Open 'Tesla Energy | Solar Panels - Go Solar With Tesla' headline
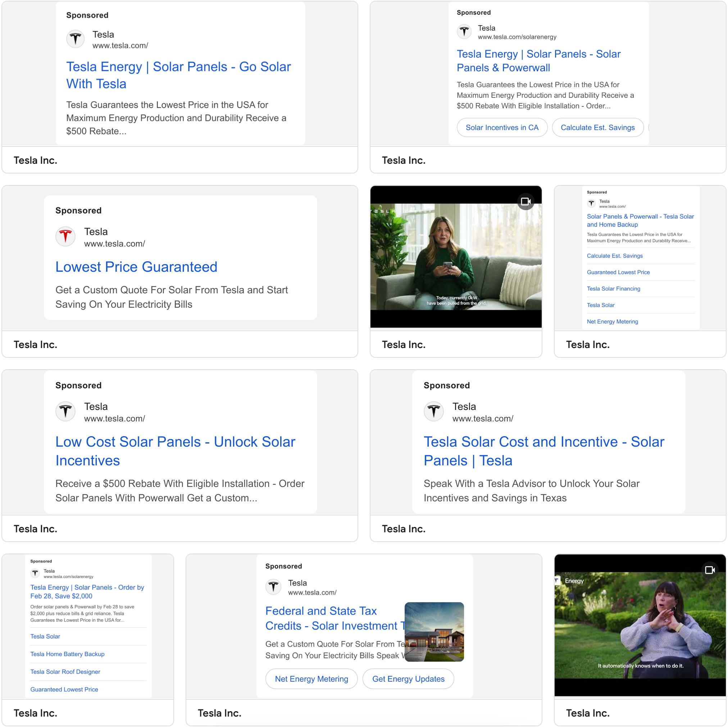This screenshot has height=727, width=728. pyautogui.click(x=179, y=75)
